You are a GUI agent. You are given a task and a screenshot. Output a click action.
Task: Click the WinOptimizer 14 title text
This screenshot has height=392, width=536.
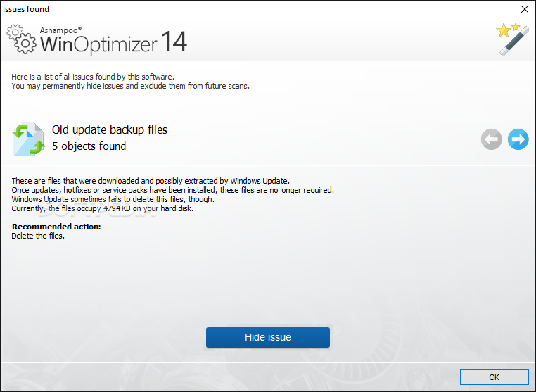(113, 43)
